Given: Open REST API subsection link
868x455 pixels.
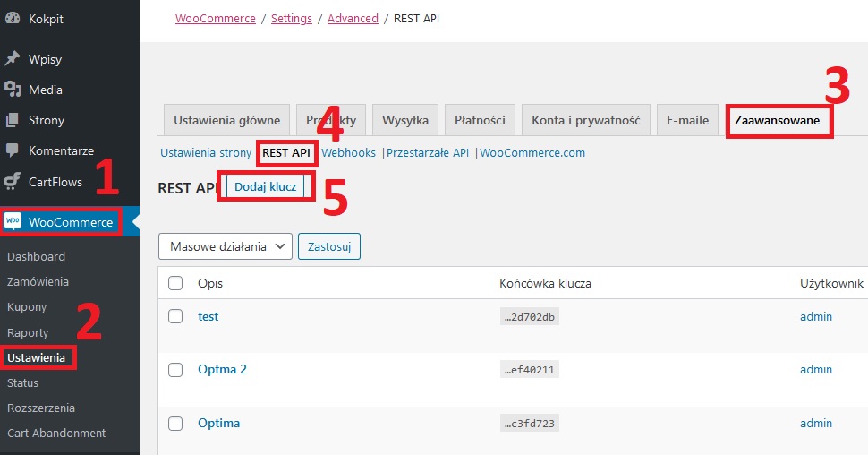Looking at the screenshot, I should click(x=286, y=152).
